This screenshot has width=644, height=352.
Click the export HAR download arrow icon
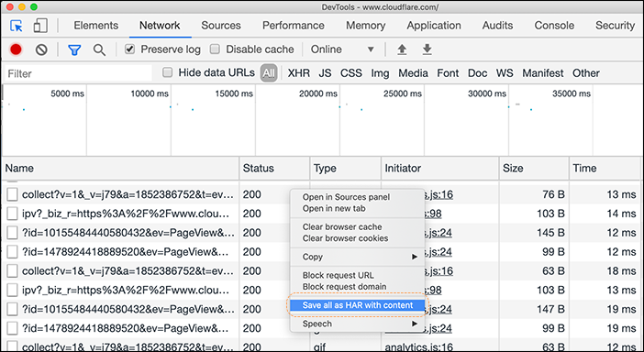click(427, 49)
